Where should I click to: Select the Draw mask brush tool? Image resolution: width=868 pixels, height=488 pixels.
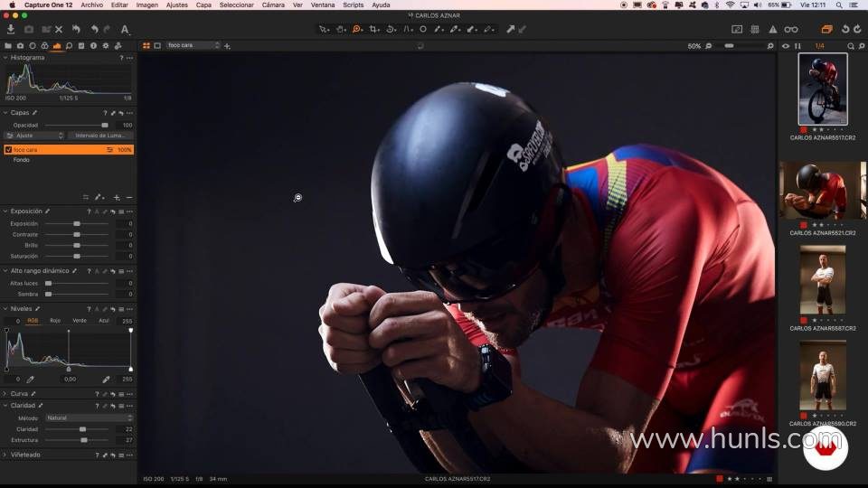(x=439, y=29)
